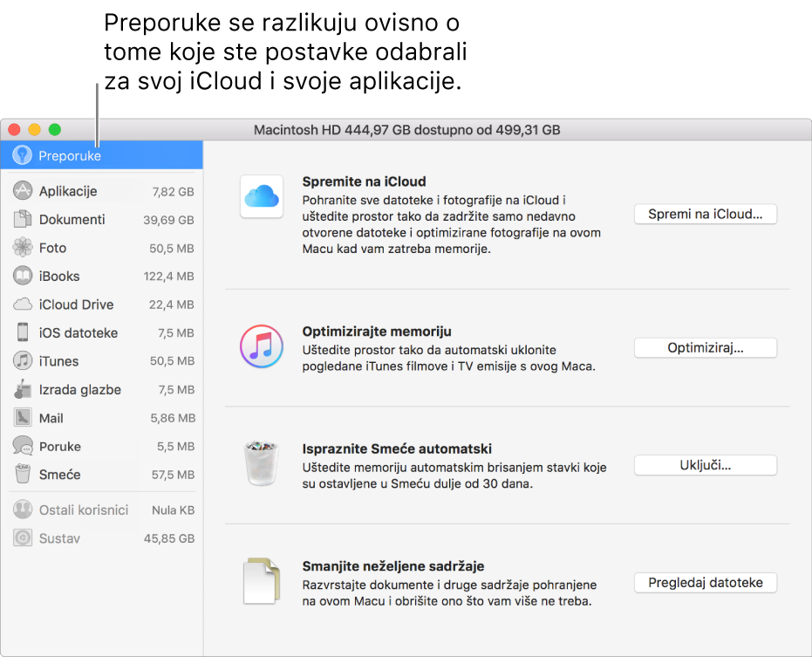Click the Foto flower icon
This screenshot has width=812, height=657.
(x=23, y=247)
